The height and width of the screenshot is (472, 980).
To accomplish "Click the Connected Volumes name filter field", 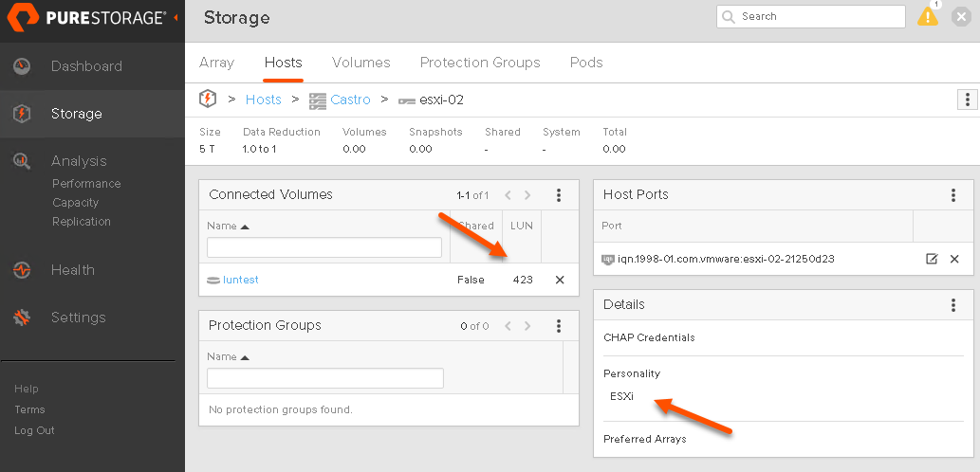I will (324, 247).
